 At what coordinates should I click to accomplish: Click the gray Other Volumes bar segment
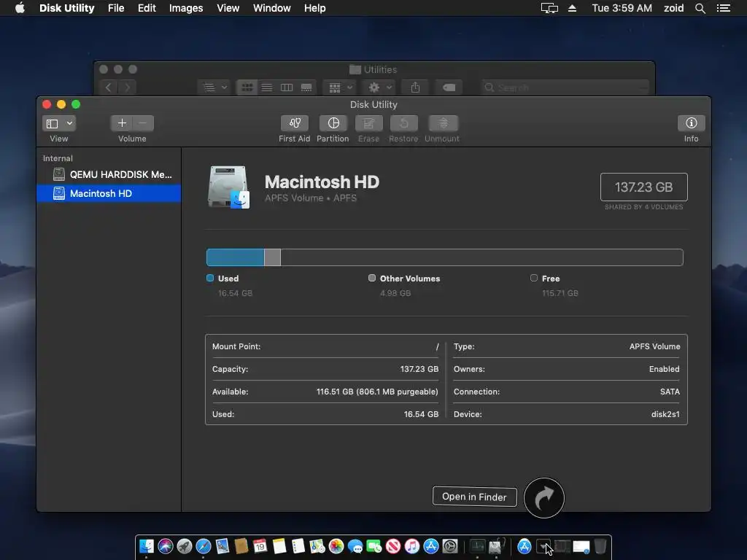[x=273, y=257]
